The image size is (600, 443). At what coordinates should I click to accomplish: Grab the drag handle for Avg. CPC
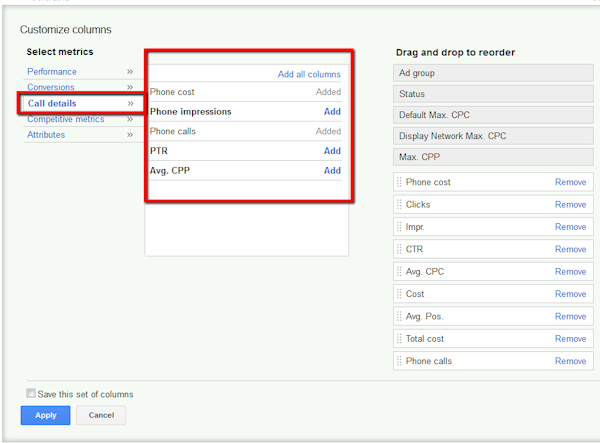[x=399, y=272]
